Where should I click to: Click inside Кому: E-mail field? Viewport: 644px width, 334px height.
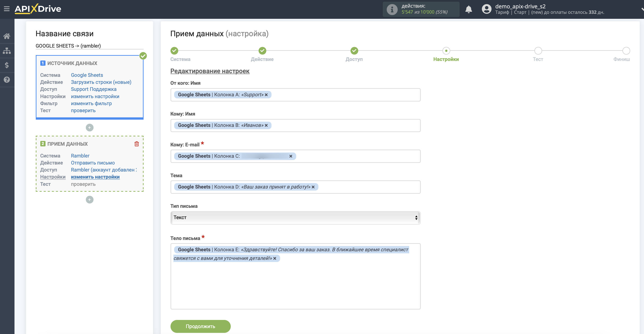tap(295, 156)
